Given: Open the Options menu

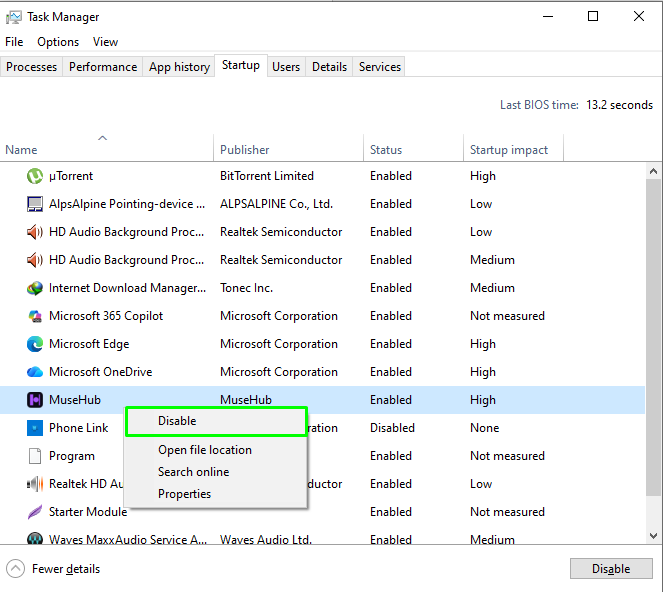Looking at the screenshot, I should coord(58,42).
